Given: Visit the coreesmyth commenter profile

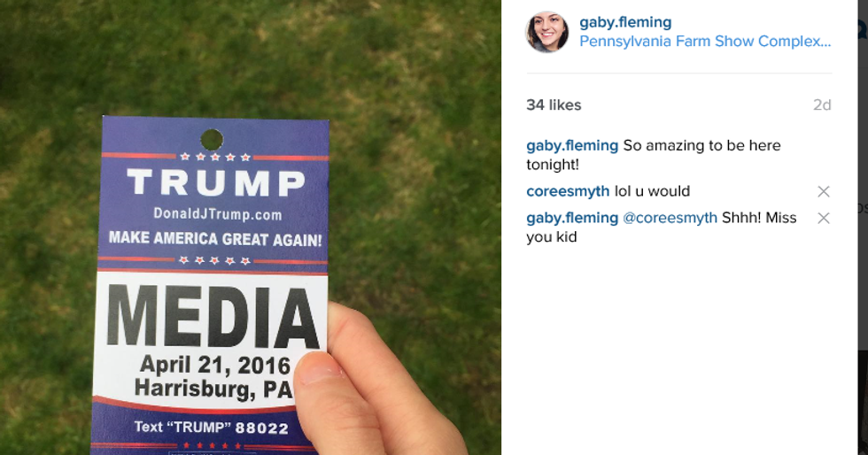Looking at the screenshot, I should click(x=568, y=192).
